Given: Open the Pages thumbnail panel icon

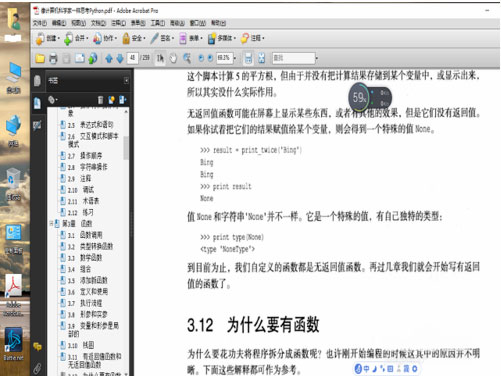Looking at the screenshot, I should point(37,80).
